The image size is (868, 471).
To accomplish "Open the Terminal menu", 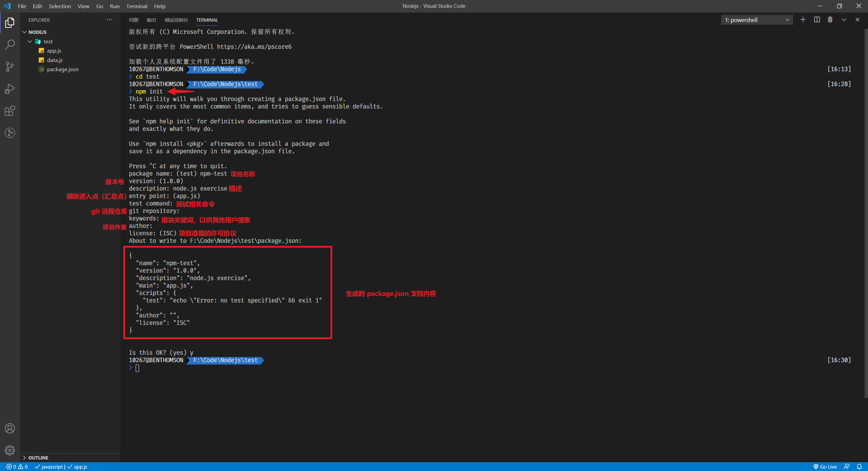I will click(x=137, y=6).
